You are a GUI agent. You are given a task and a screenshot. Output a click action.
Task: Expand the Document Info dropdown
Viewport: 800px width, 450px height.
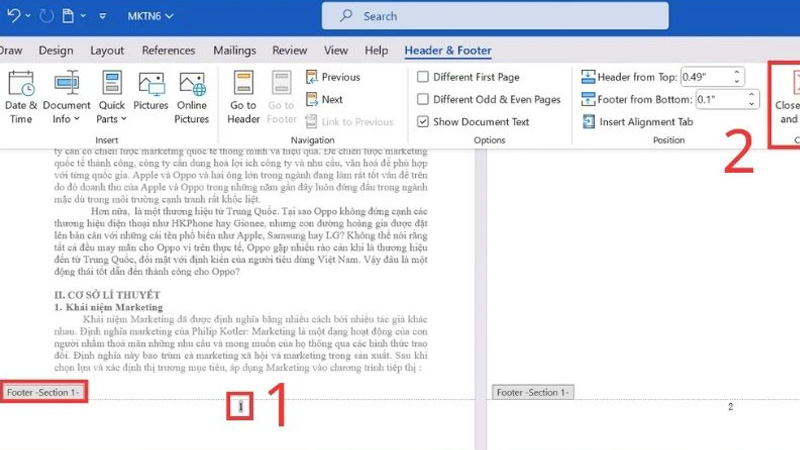point(66,119)
